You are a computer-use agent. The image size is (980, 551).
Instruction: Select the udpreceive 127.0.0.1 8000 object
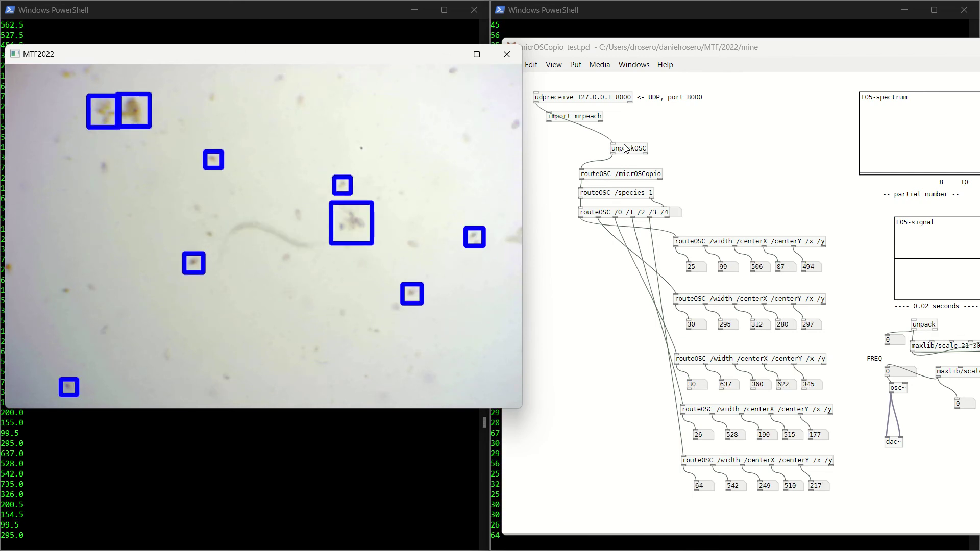click(x=583, y=97)
